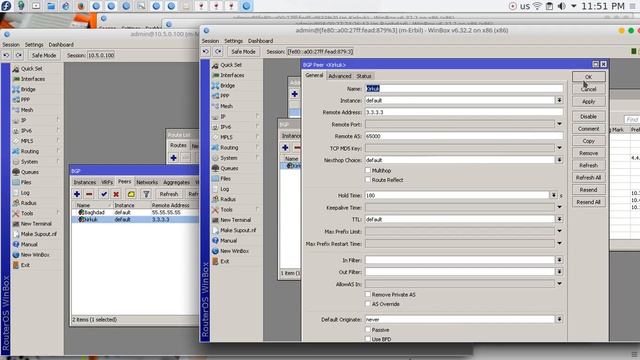Click the enable checkmark icon in left BGP window
This screenshot has height=360, width=640.
104,194
